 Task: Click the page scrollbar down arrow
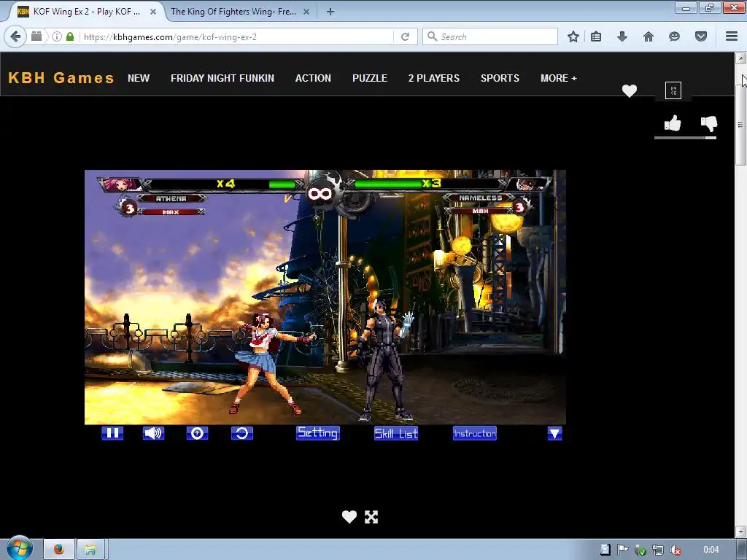coord(740,531)
